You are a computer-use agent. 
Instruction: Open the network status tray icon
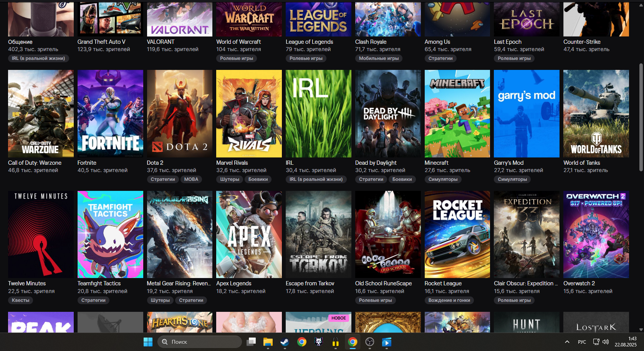(x=596, y=342)
